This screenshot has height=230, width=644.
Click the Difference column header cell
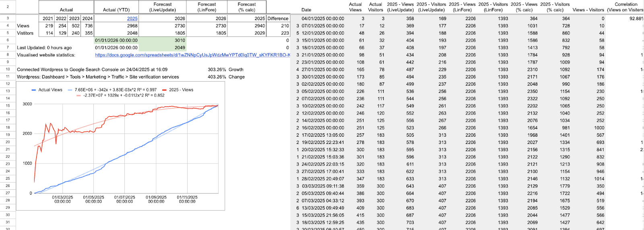point(278,18)
